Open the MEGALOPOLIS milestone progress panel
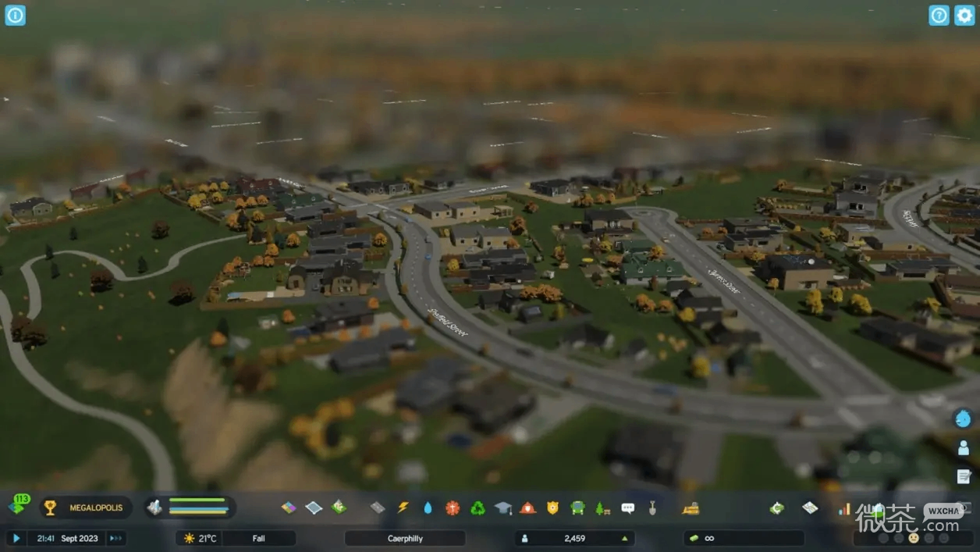Image resolution: width=980 pixels, height=552 pixels. [x=86, y=507]
